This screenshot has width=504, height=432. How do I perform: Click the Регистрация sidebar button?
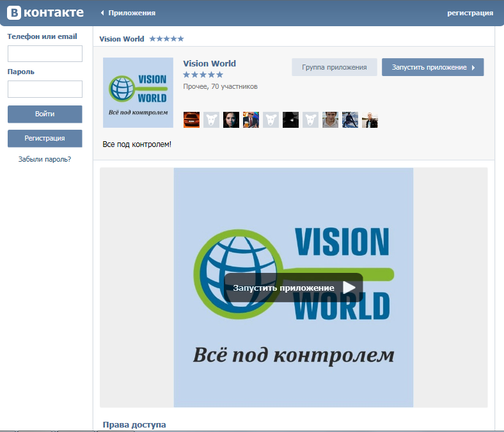click(x=45, y=139)
